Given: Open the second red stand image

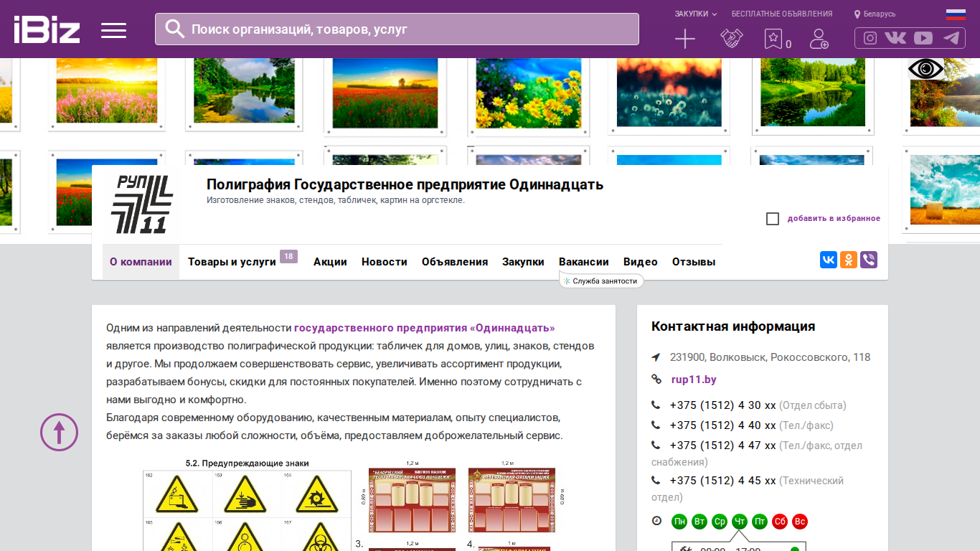Looking at the screenshot, I should (512, 500).
